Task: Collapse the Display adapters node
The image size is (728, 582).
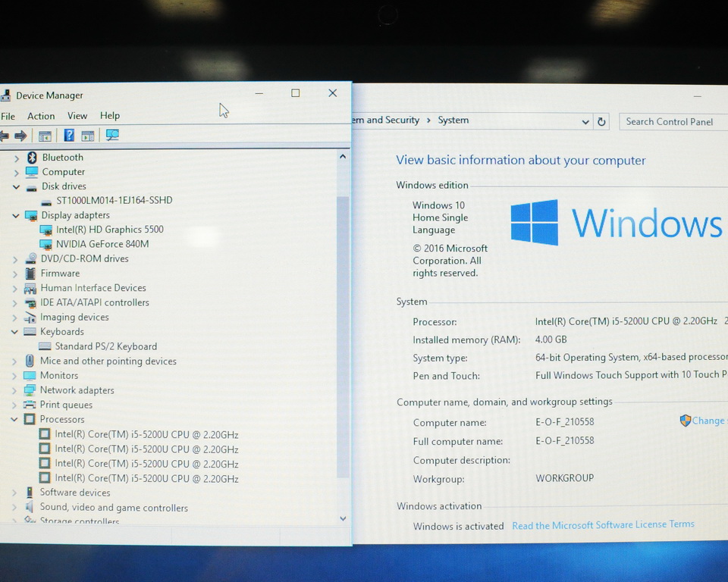Action: click(x=16, y=216)
